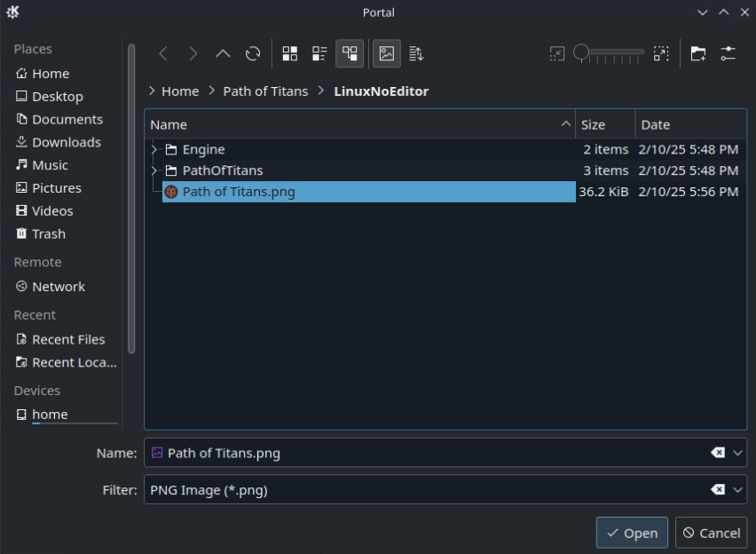This screenshot has height=554, width=756.
Task: Click the zoom out icon
Action: point(557,53)
